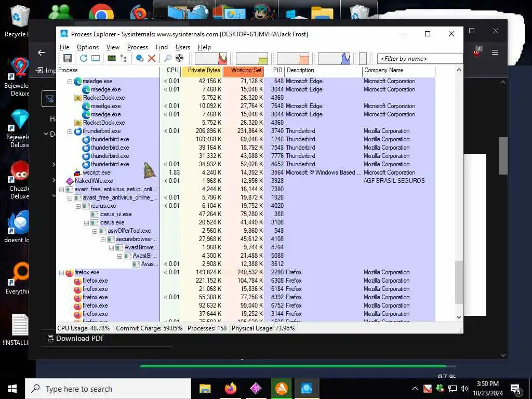Click the Edge icon of msedge.exe PID 648

78,82
